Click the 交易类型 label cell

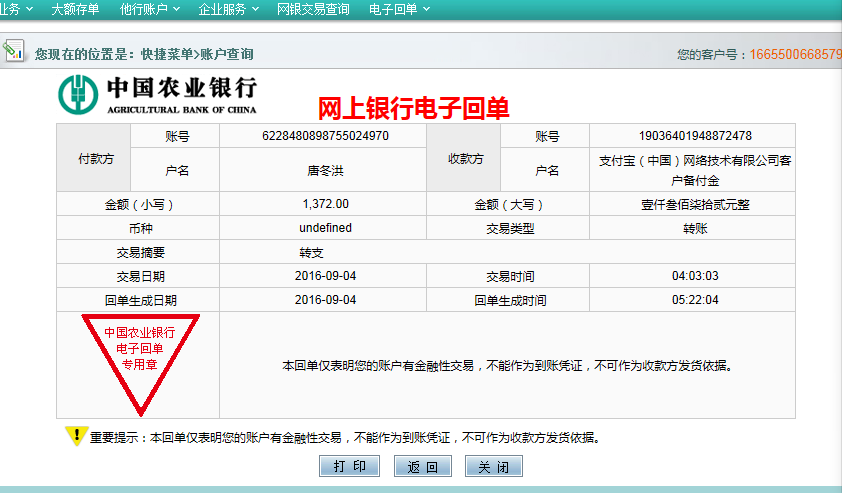point(508,228)
